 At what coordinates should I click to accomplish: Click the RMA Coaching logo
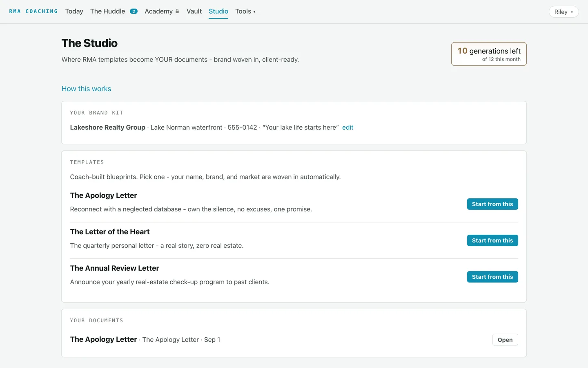tap(33, 11)
